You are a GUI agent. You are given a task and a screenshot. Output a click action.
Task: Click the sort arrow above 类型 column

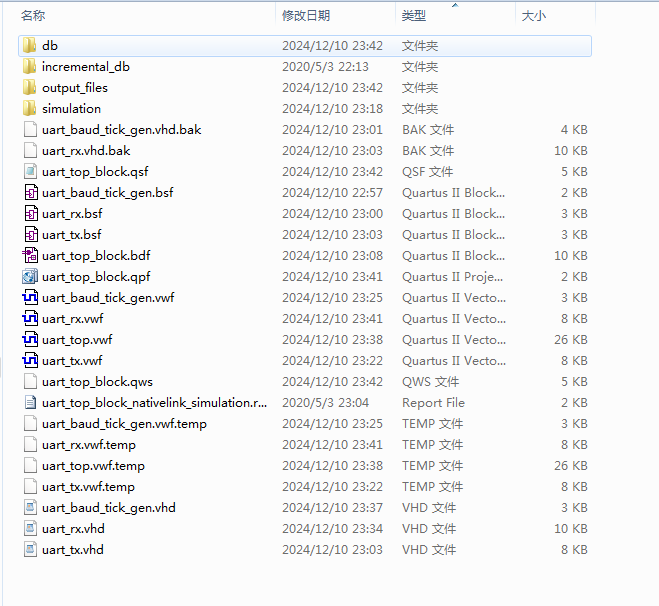pos(455,5)
